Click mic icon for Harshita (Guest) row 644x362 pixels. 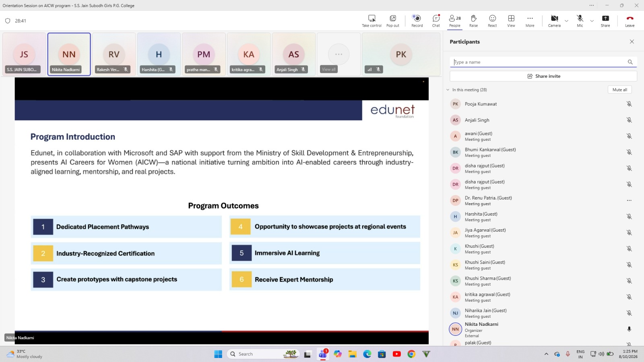629,216
